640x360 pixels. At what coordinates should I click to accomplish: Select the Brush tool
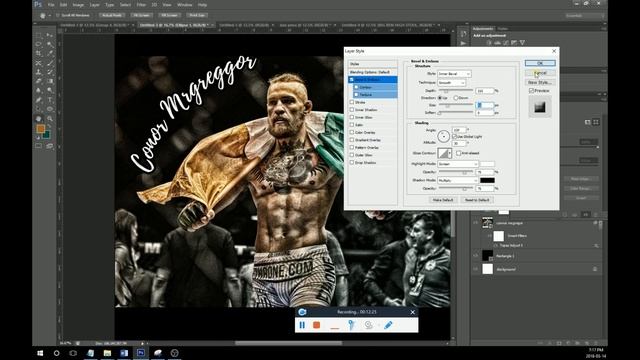[x=49, y=63]
